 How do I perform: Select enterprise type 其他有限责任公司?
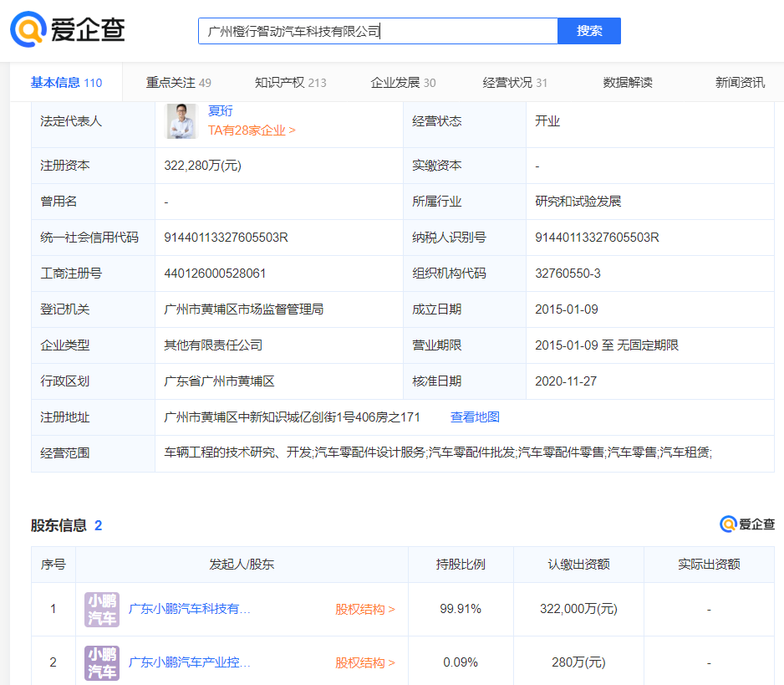pyautogui.click(x=213, y=345)
